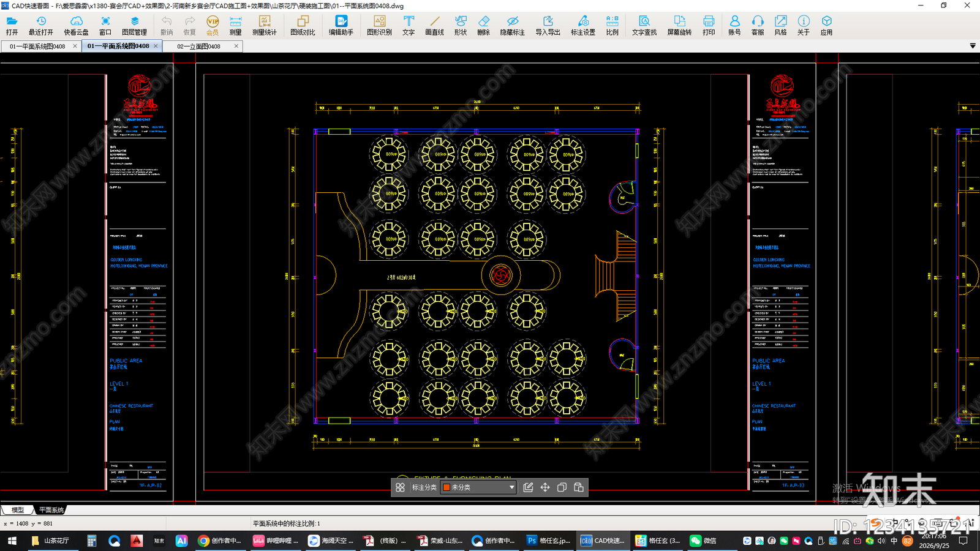Open the 关于 about dialog
Screen dimensions: 980x551
click(804, 26)
